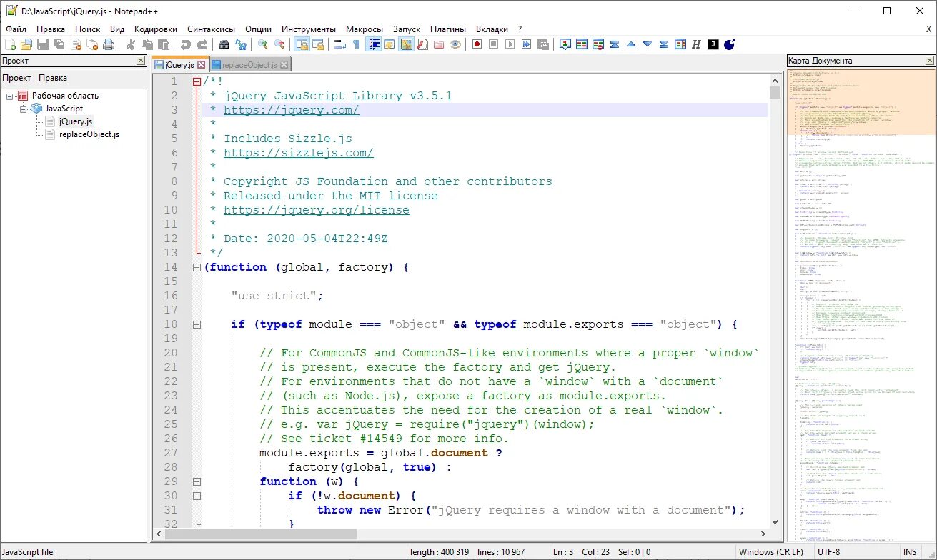
Task: Click the https://jquery.com/ link
Action: click(x=291, y=110)
